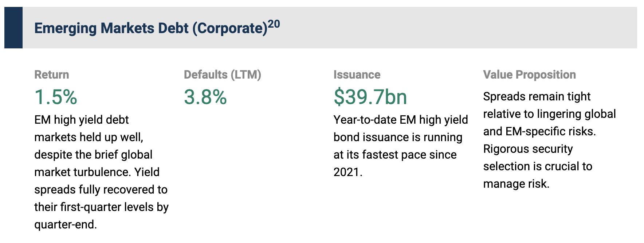Click the year 2021 in issuance text
The image size is (644, 243).
point(347,172)
